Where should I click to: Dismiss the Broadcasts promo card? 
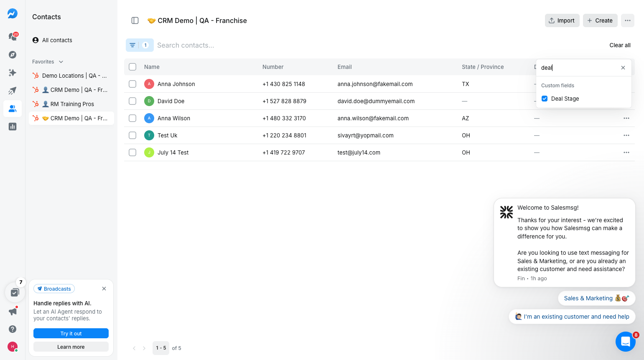(104, 289)
